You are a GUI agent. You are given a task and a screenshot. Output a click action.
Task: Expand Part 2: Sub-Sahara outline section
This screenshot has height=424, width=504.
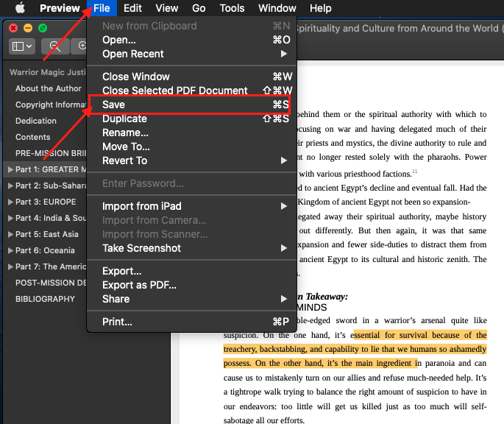tap(10, 185)
